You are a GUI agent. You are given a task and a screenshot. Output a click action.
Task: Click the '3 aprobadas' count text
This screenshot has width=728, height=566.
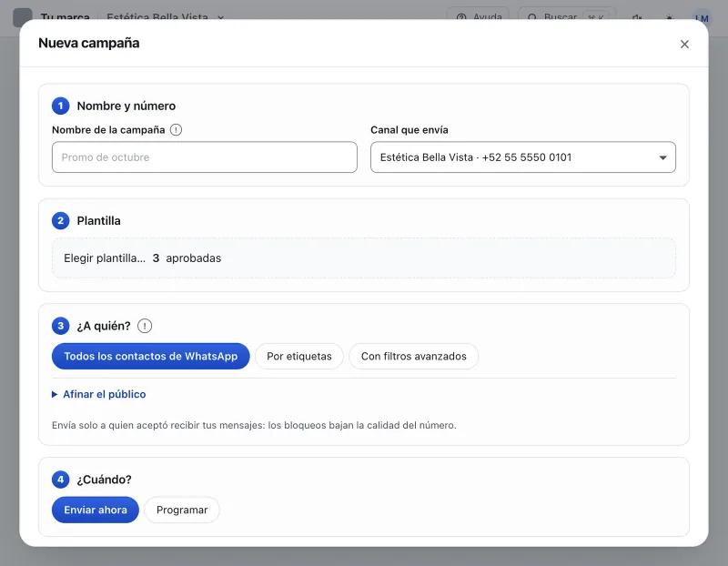(187, 258)
